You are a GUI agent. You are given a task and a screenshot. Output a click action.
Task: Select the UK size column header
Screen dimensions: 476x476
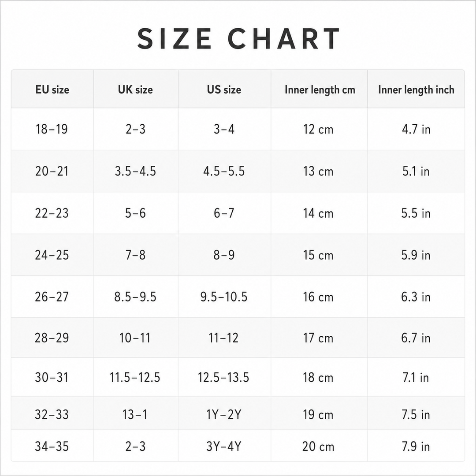tap(135, 89)
